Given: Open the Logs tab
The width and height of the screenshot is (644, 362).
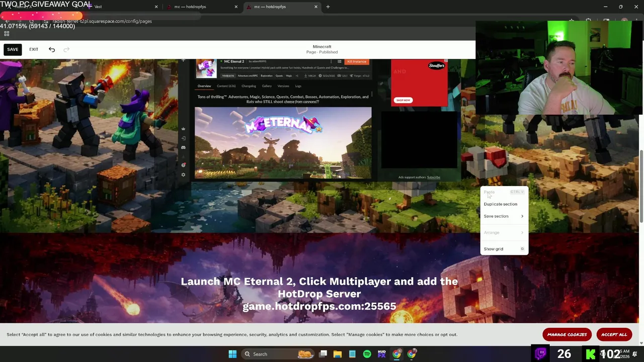Looking at the screenshot, I should coord(298,86).
